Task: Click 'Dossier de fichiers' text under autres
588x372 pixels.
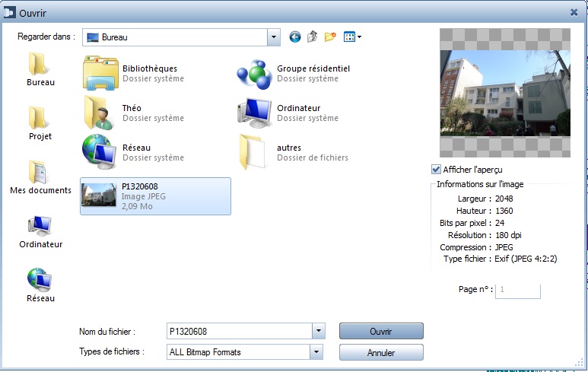Action: [x=313, y=157]
